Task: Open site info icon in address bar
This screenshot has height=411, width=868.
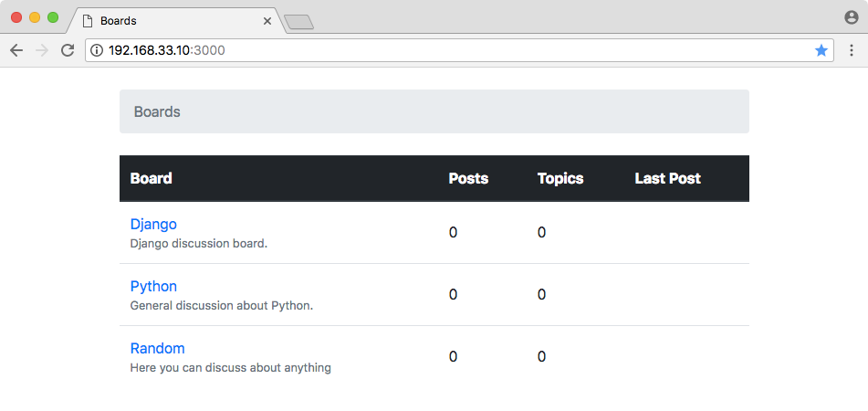Action: (x=97, y=50)
